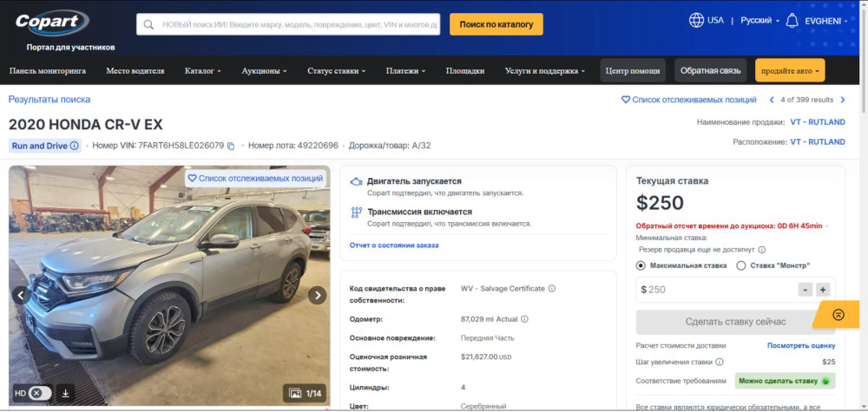868x412 pixels.
Task: Click info icon beside Salvage Certificate
Action: click(552, 288)
